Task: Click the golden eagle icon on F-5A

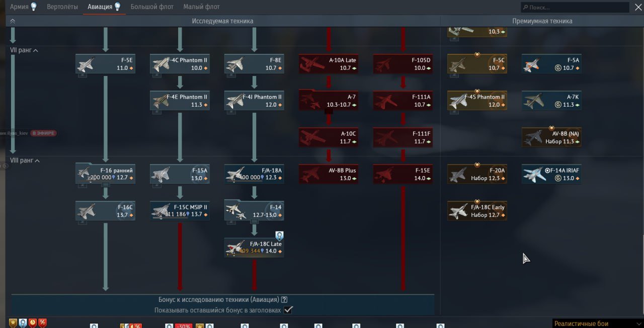Action: tap(558, 68)
